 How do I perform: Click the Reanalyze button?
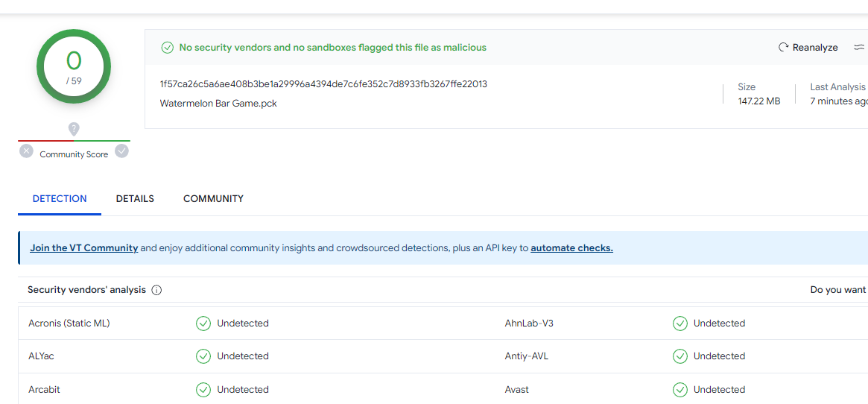coord(808,48)
